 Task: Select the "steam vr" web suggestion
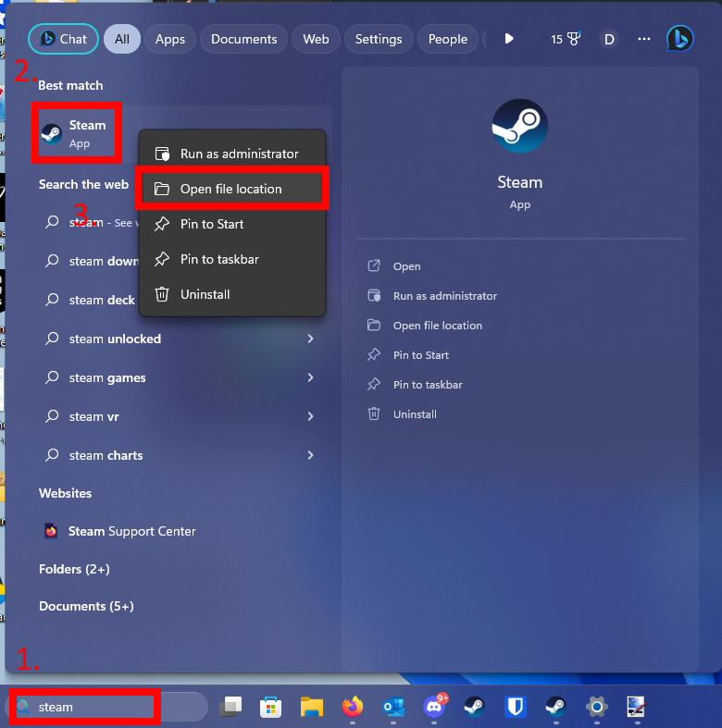pos(181,416)
